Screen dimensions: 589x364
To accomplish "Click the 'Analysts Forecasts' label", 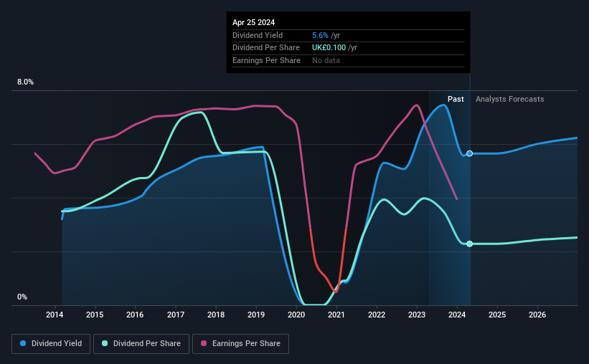I will [510, 99].
